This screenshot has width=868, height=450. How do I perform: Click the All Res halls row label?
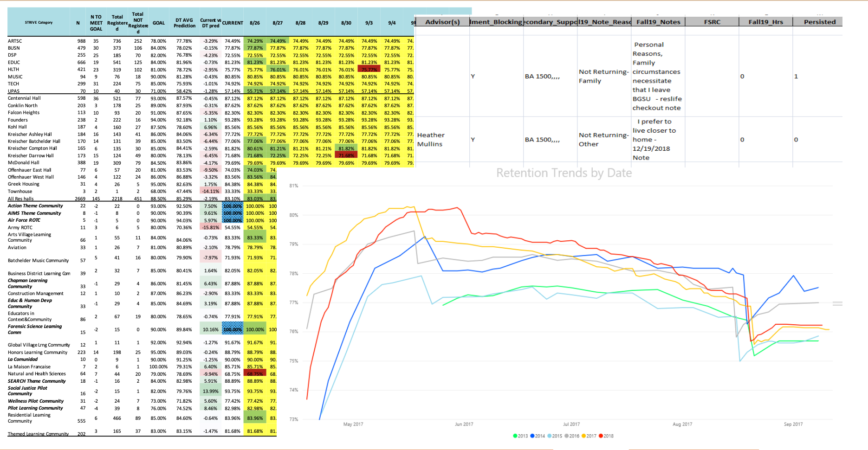20,199
